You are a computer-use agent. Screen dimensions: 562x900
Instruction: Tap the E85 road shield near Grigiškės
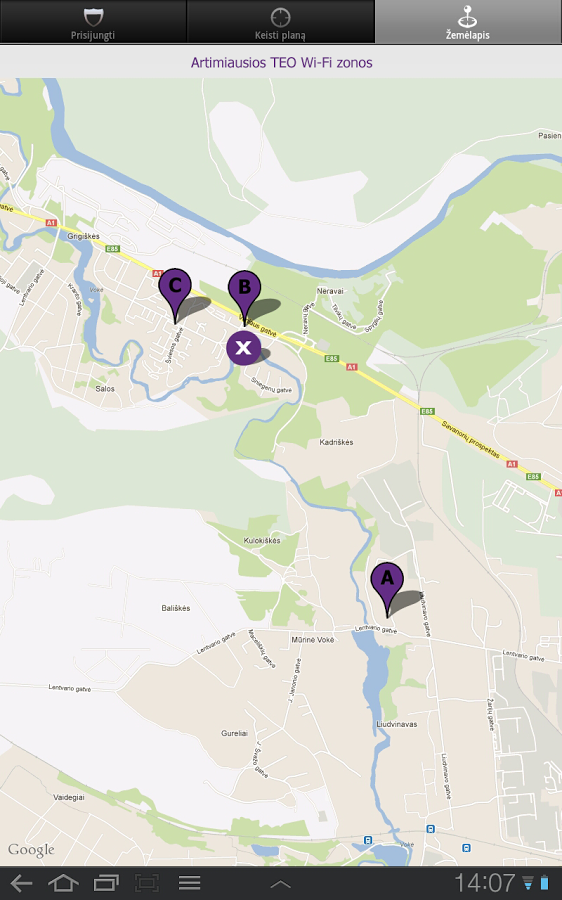click(112, 249)
